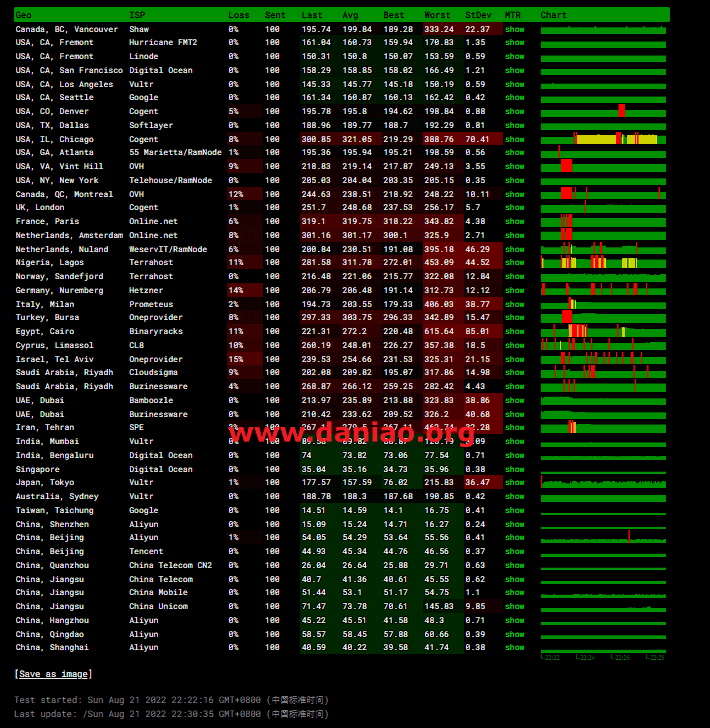Click the 615.64 worst value for Cairo
710x728 pixels.
[x=439, y=331]
